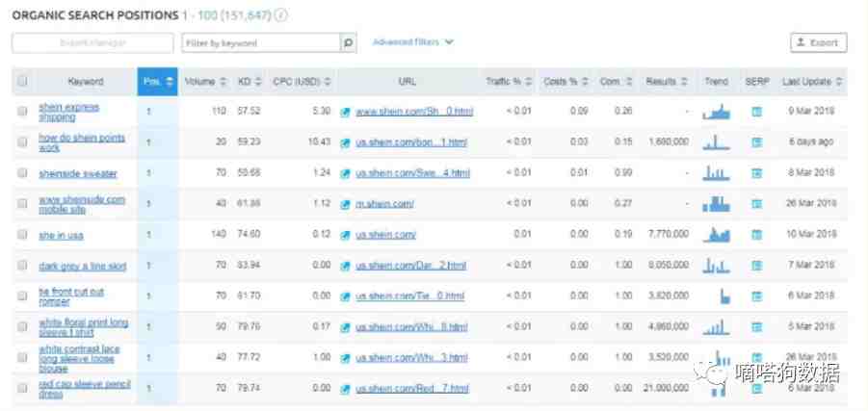This screenshot has width=868, height=411.
Task: View SERP snapshot for she in usa
Action: coord(756,235)
